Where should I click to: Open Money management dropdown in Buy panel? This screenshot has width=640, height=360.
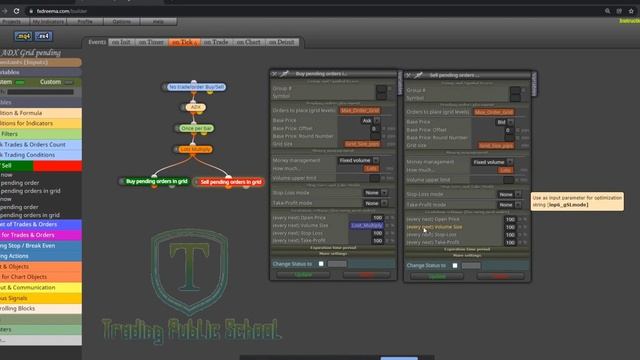click(358, 160)
